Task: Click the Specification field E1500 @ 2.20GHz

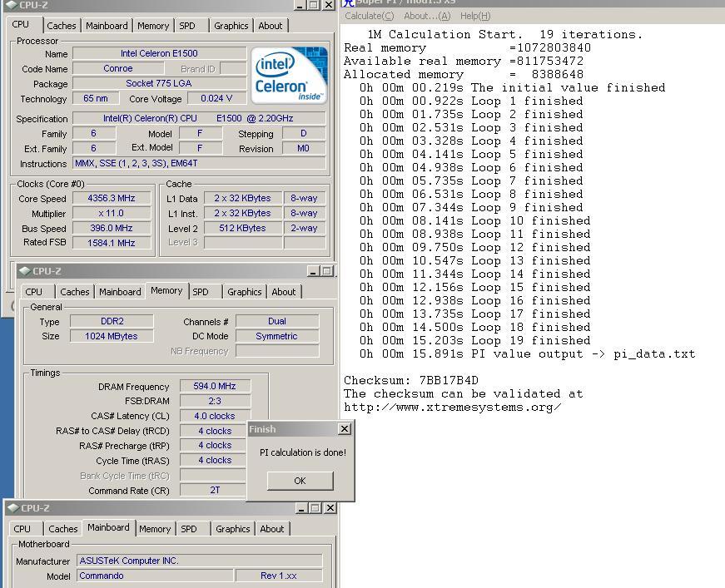Action: click(199, 118)
